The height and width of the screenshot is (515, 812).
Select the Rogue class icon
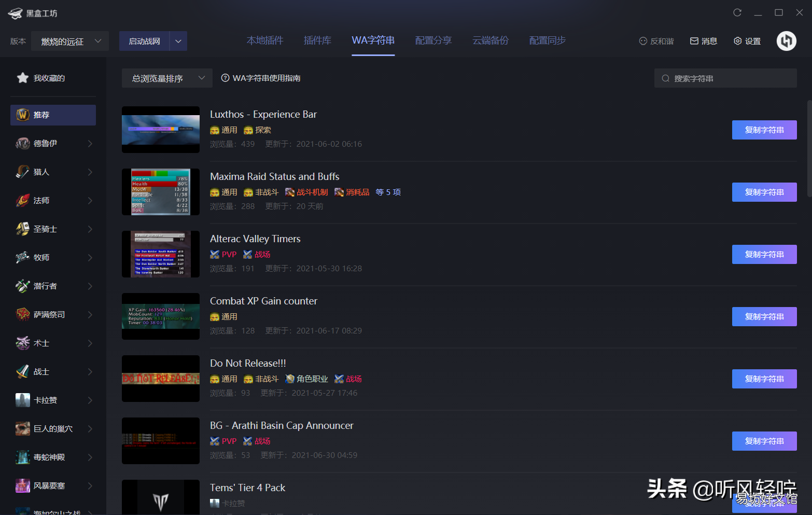(23, 286)
